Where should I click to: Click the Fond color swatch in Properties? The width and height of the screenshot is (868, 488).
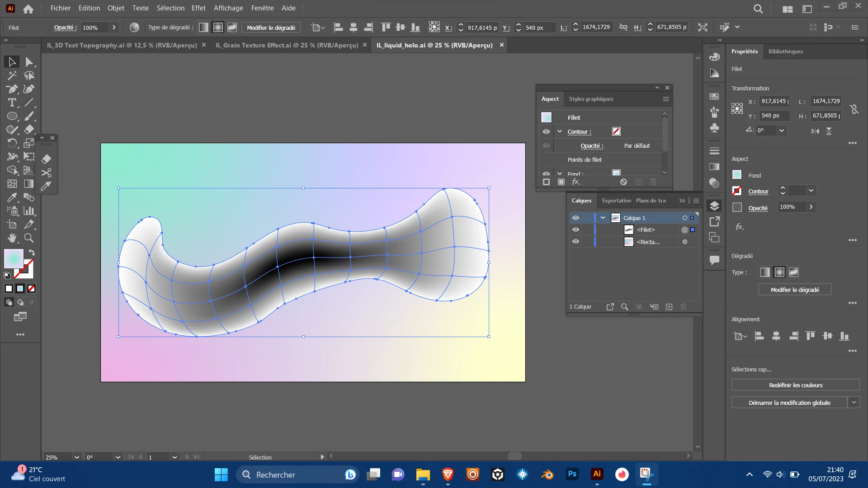point(737,175)
